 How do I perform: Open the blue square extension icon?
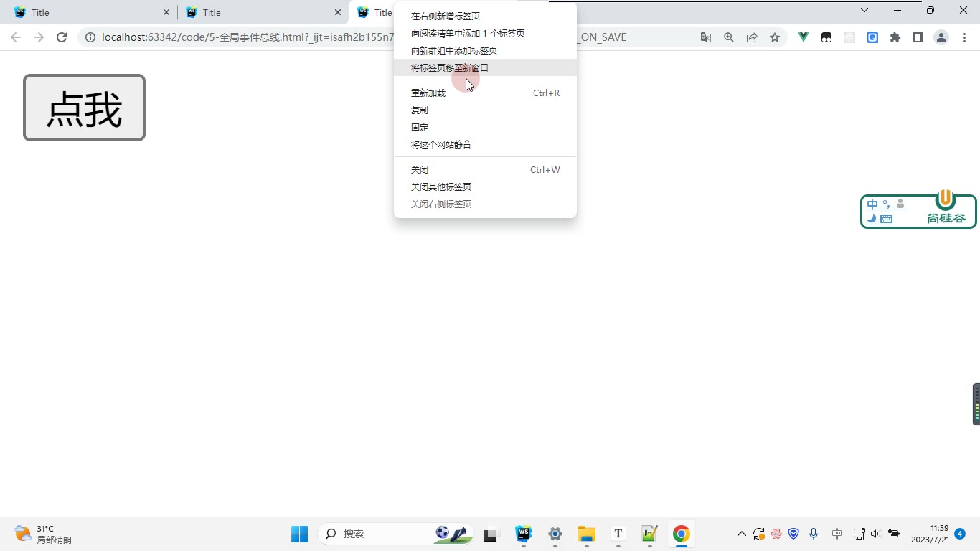(x=872, y=37)
